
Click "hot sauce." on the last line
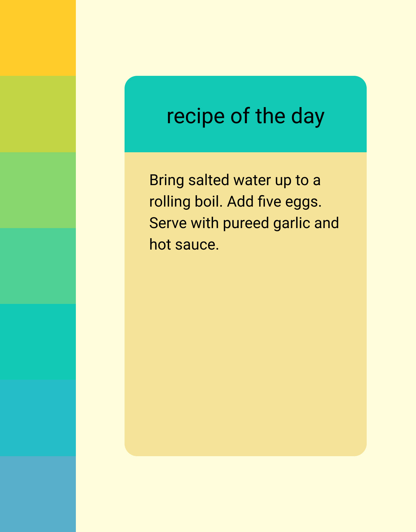184,245
